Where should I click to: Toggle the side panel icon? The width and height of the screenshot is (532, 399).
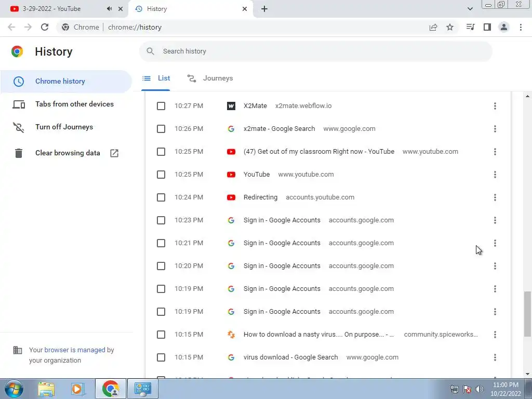(x=487, y=27)
